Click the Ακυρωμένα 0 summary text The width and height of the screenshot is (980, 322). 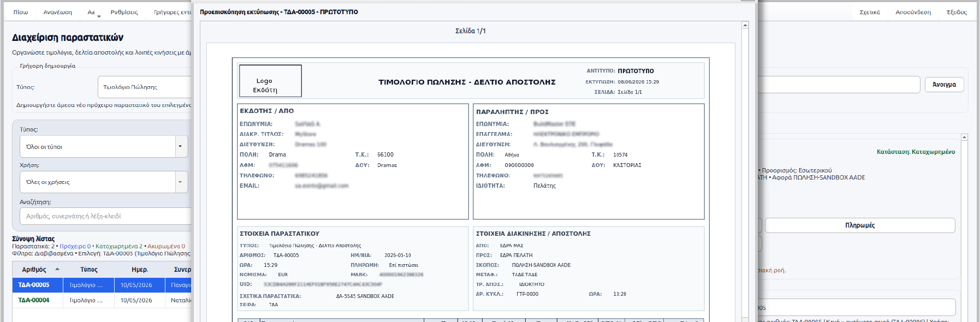click(x=166, y=246)
